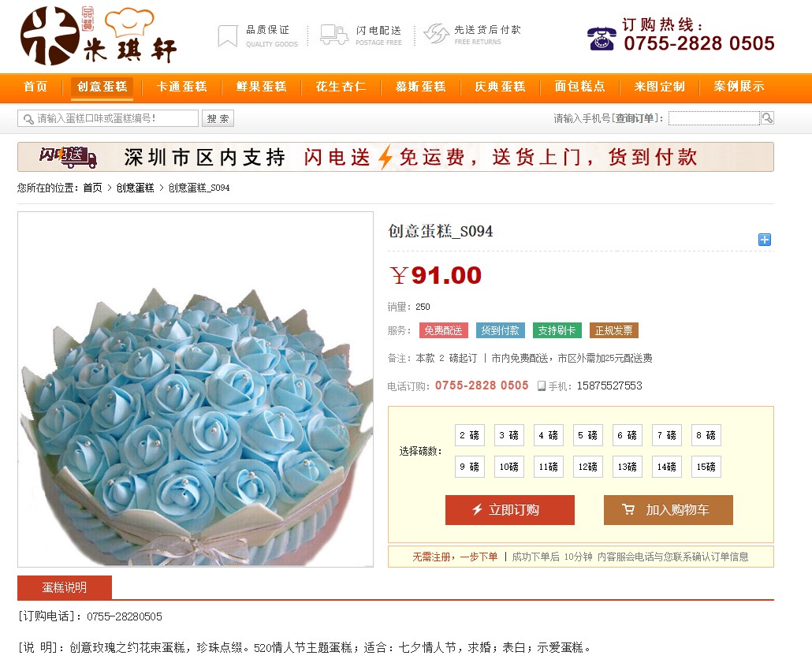Screen dimensions: 812x663
Task: Switch to the 蛋糕说明 tab
Action: coord(65,587)
